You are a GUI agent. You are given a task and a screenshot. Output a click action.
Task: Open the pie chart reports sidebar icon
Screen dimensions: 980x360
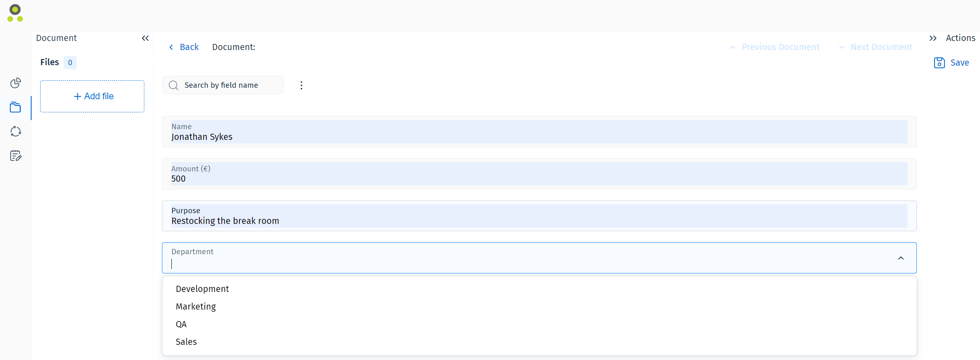click(x=15, y=83)
